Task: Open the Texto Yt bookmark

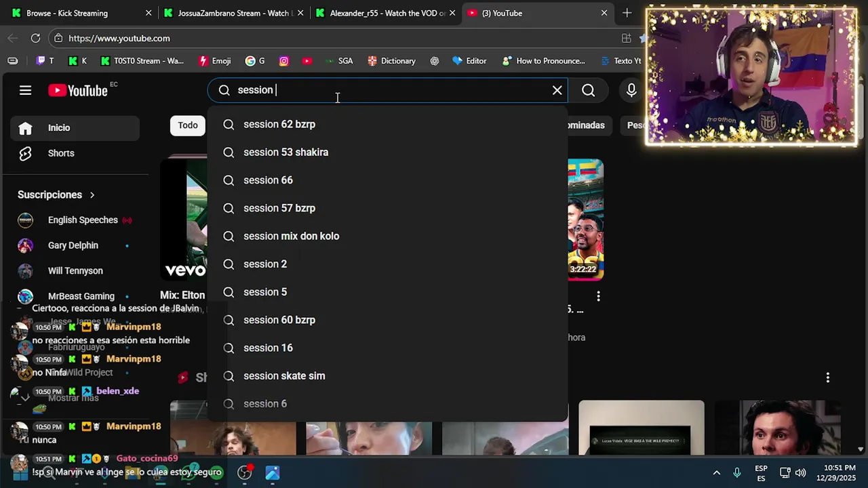Action: tap(621, 61)
